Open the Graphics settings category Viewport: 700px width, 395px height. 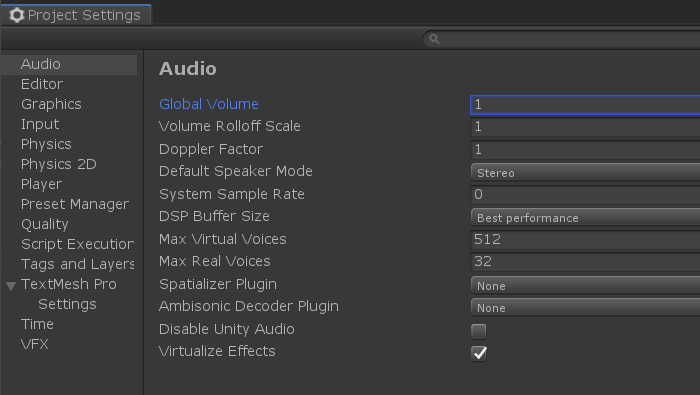51,104
